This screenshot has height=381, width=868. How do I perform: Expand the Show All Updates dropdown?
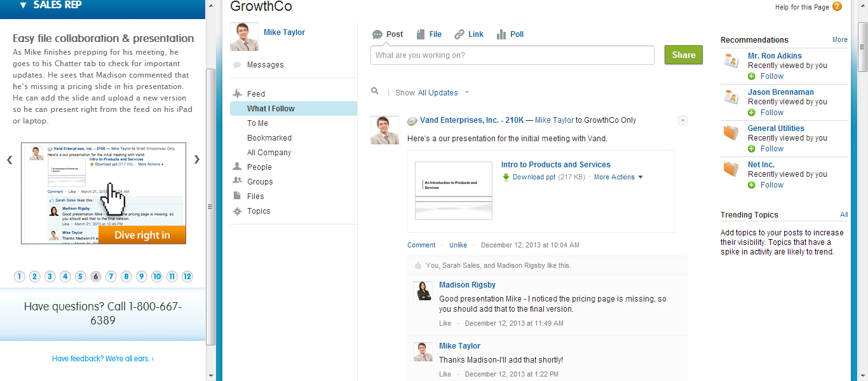click(x=466, y=93)
